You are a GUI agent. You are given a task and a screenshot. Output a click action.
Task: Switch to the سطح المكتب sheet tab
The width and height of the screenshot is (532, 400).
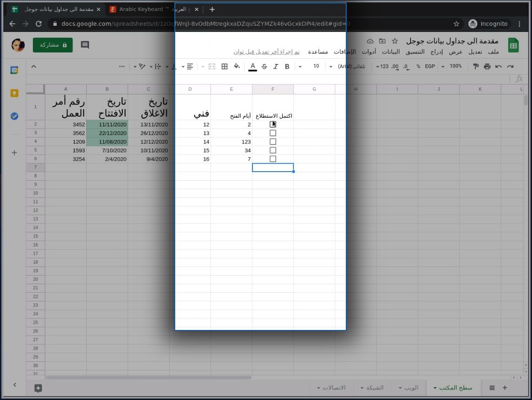click(x=452, y=388)
